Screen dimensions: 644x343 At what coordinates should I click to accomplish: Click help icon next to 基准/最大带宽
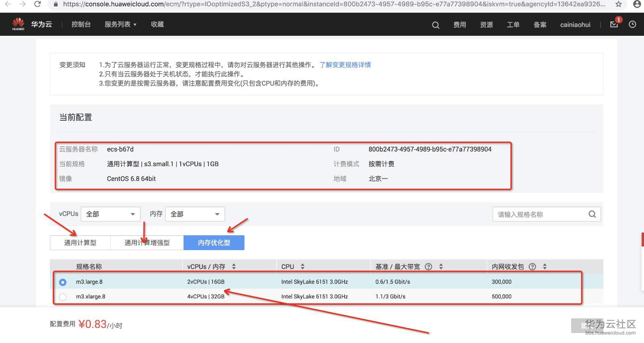428,267
